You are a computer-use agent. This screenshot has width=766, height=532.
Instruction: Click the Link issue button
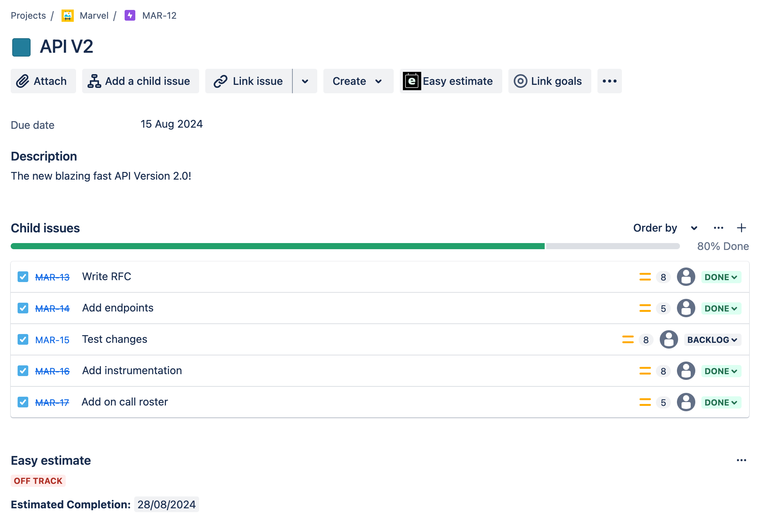point(249,81)
